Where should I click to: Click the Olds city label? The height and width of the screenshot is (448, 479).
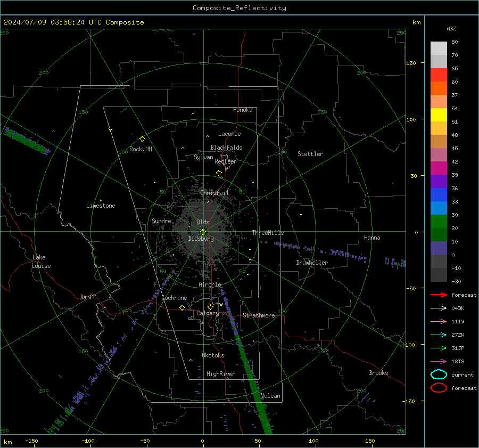pyautogui.click(x=203, y=222)
